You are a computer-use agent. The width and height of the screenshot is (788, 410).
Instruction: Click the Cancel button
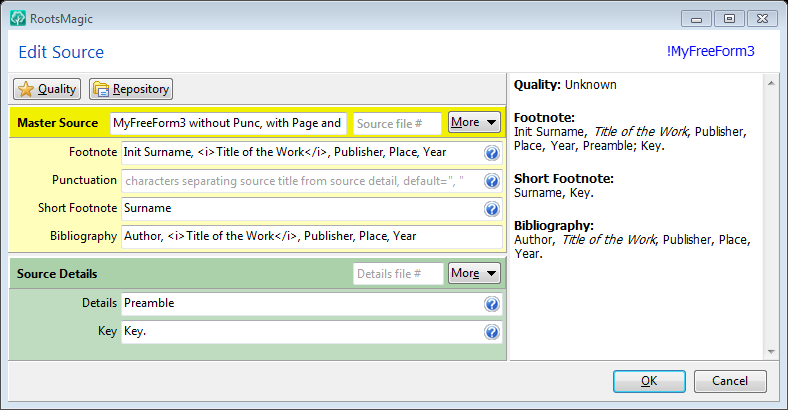730,381
